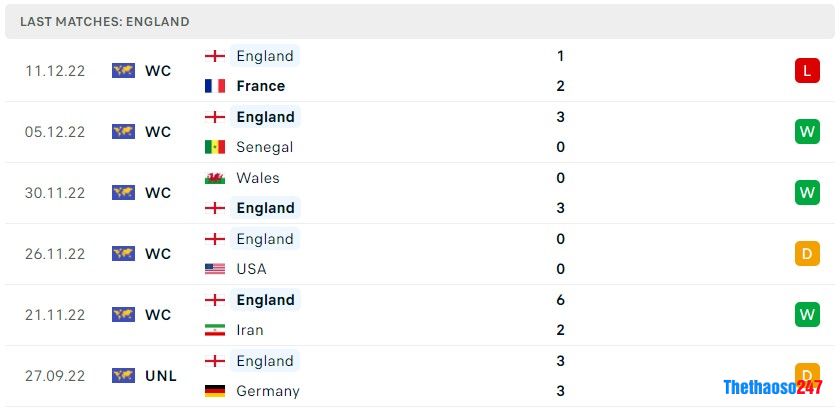The width and height of the screenshot is (840, 411).
Task: Click the 6 score in England–Iran match
Action: coord(561,300)
